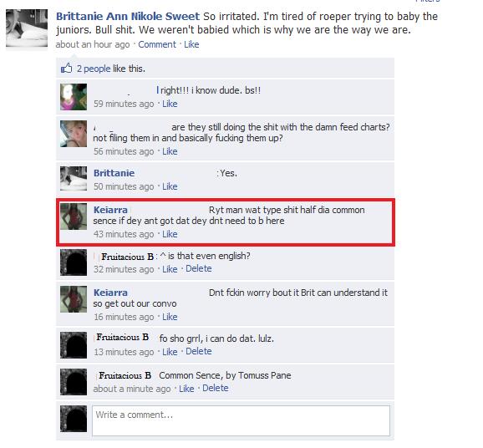Like the 'Common Sence, by Tomuss Pane' comment
The height and width of the screenshot is (448, 483).
click(x=186, y=389)
